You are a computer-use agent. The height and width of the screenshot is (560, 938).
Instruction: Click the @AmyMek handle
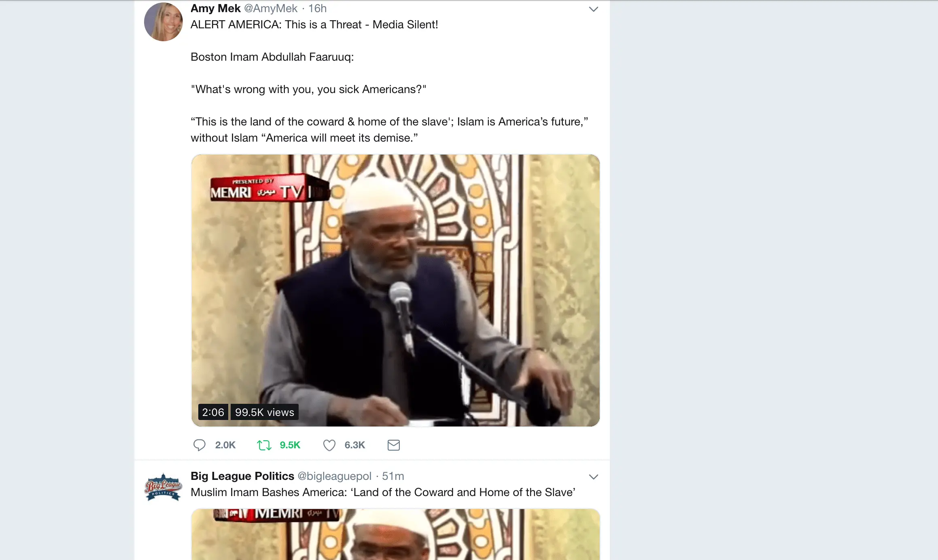pyautogui.click(x=271, y=8)
